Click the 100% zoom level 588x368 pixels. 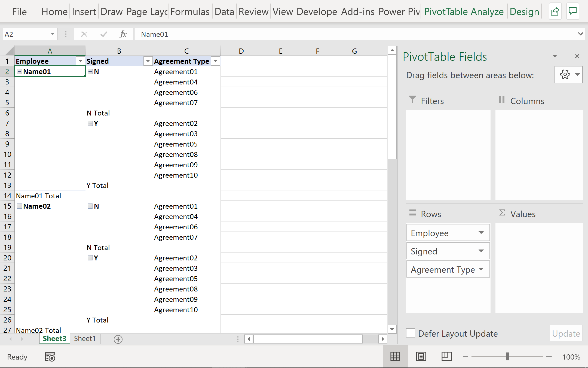point(571,357)
